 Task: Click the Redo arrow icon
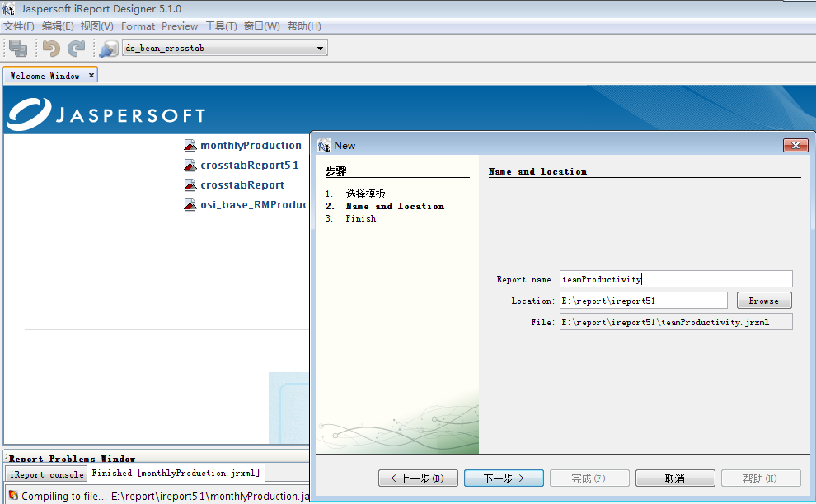(77, 49)
